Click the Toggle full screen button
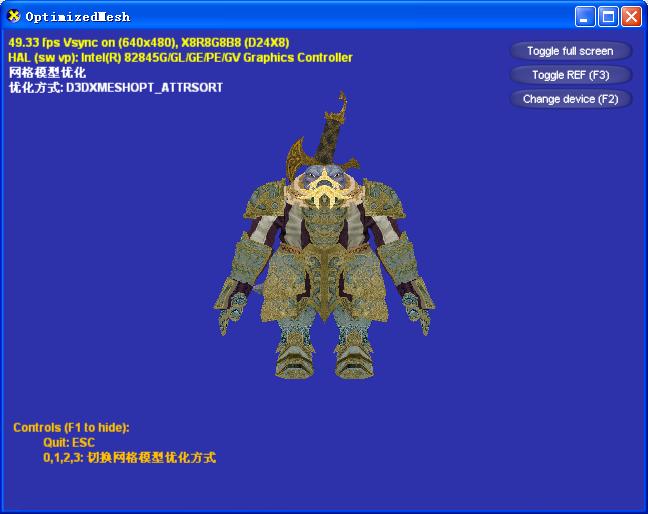Screen dimensions: 648x514 point(571,51)
